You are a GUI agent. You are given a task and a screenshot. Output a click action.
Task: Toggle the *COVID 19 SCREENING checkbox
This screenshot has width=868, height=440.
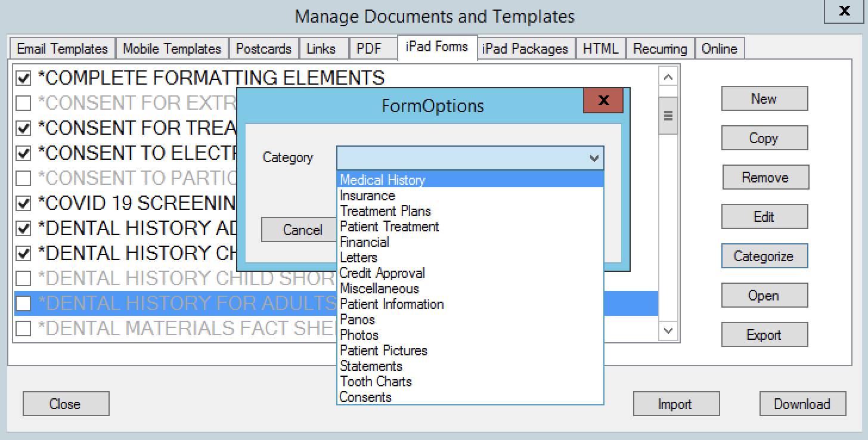[x=23, y=203]
